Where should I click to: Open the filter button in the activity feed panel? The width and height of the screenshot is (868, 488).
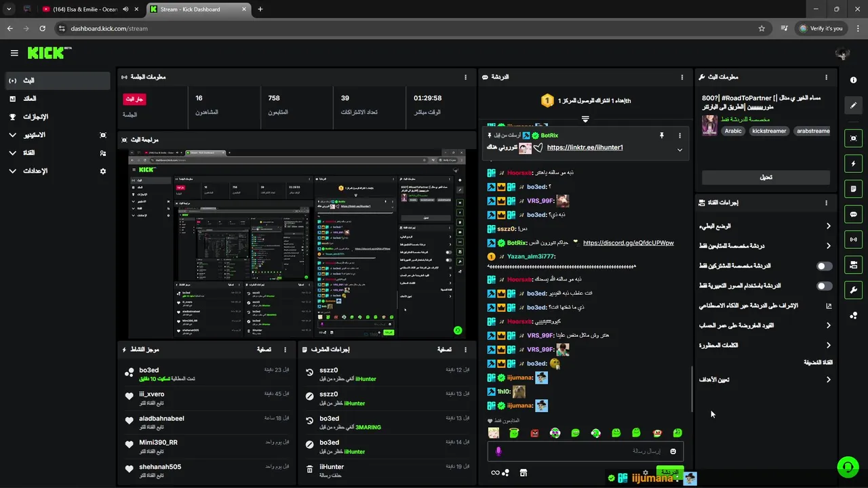(x=264, y=350)
